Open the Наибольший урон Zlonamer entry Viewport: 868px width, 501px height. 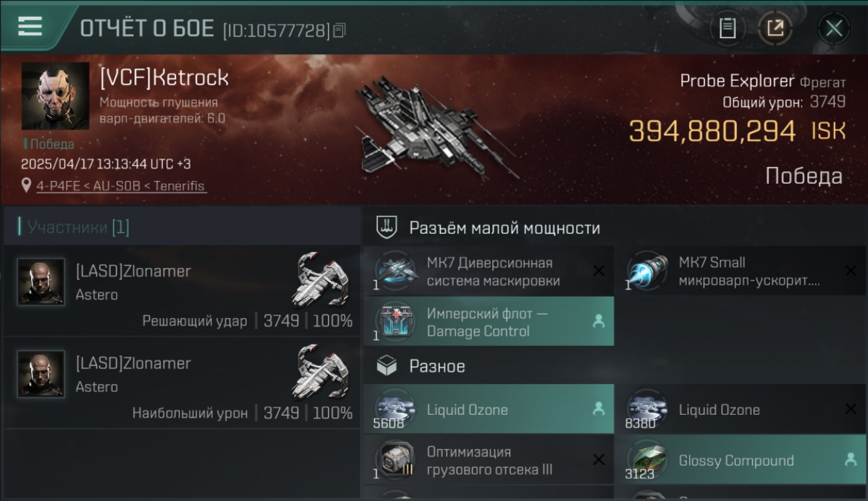[182, 383]
